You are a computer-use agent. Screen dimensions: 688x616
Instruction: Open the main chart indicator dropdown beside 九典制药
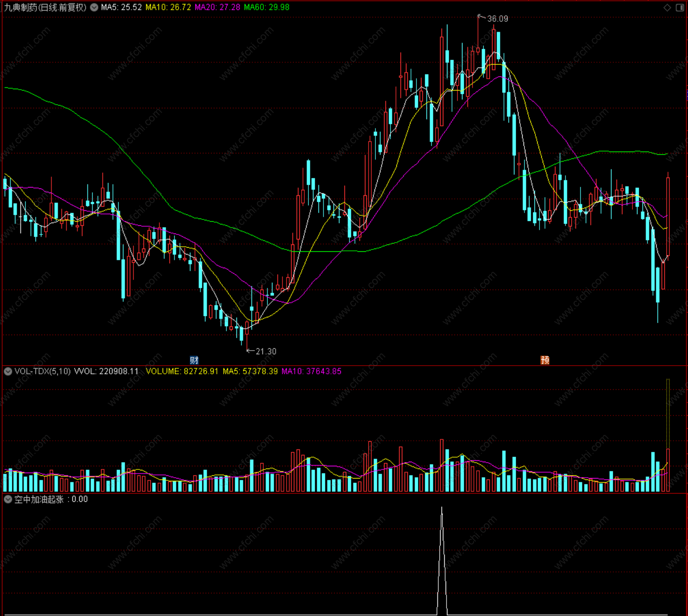pyautogui.click(x=94, y=7)
